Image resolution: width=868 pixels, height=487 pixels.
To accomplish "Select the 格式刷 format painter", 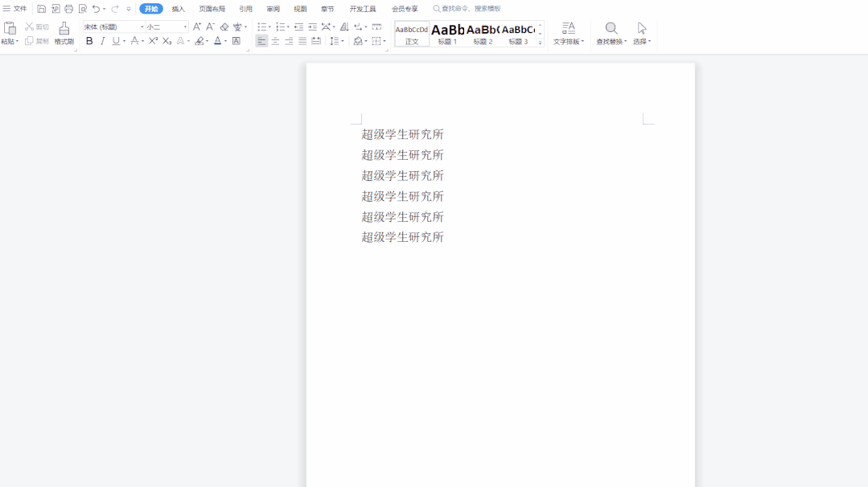I will pos(64,34).
